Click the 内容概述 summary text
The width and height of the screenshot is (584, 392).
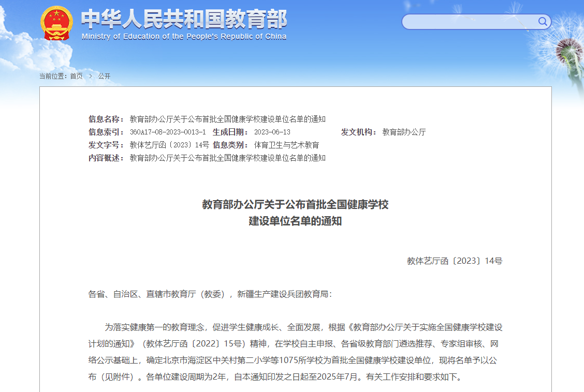tap(227, 158)
